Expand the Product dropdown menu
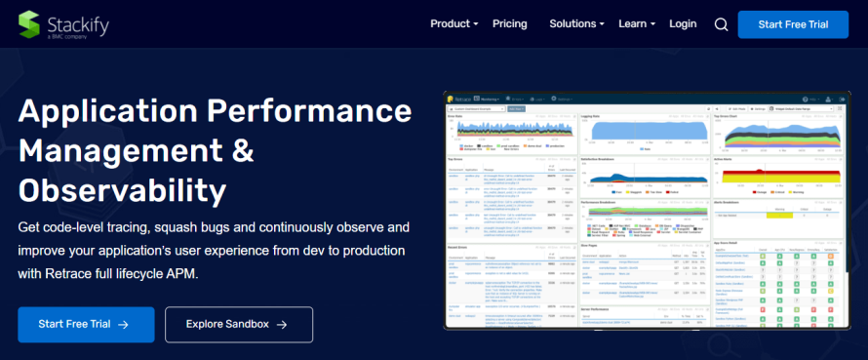The height and width of the screenshot is (360, 868). pos(454,23)
